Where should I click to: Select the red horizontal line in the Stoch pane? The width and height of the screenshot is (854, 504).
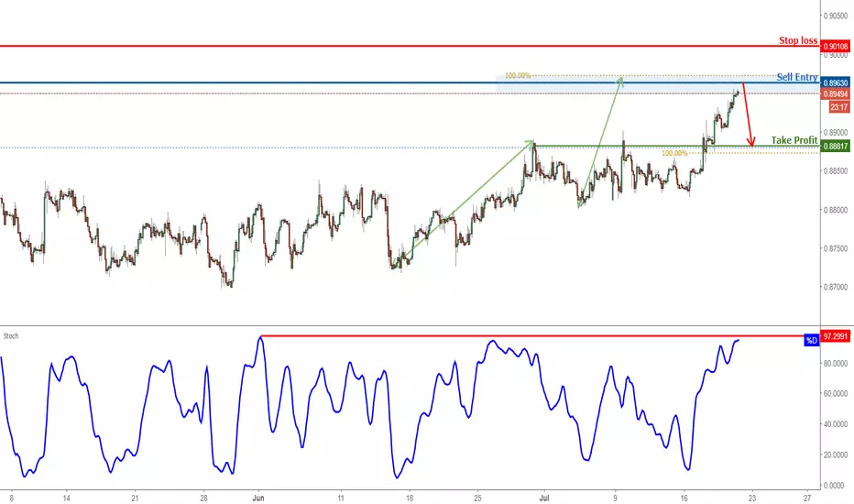click(541, 336)
